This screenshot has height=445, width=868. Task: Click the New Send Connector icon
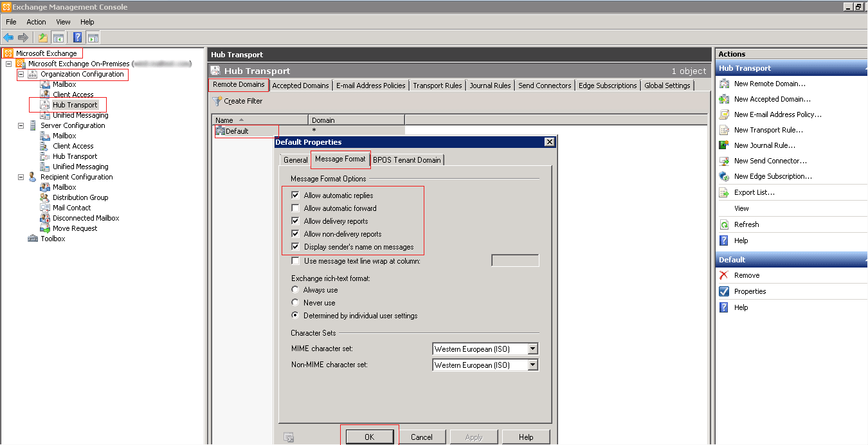724,161
